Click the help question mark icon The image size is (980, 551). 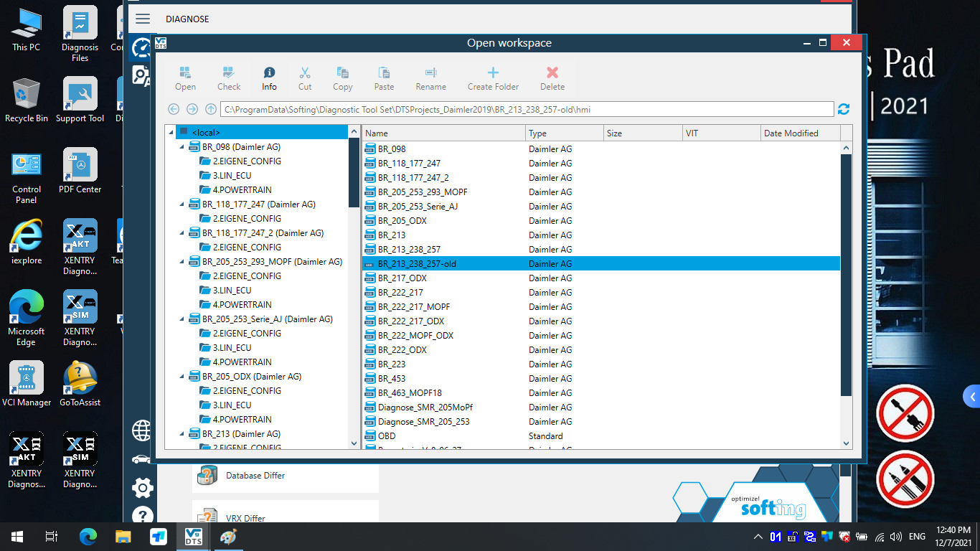pyautogui.click(x=142, y=516)
